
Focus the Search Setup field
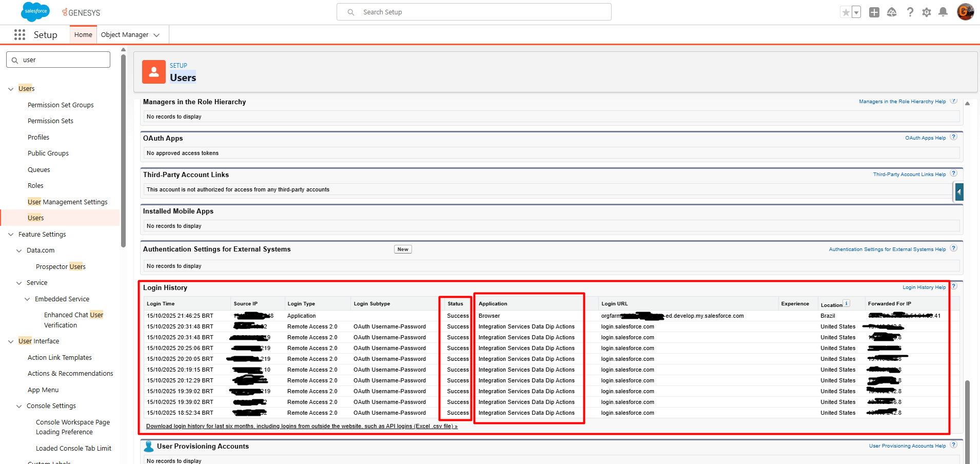[474, 12]
